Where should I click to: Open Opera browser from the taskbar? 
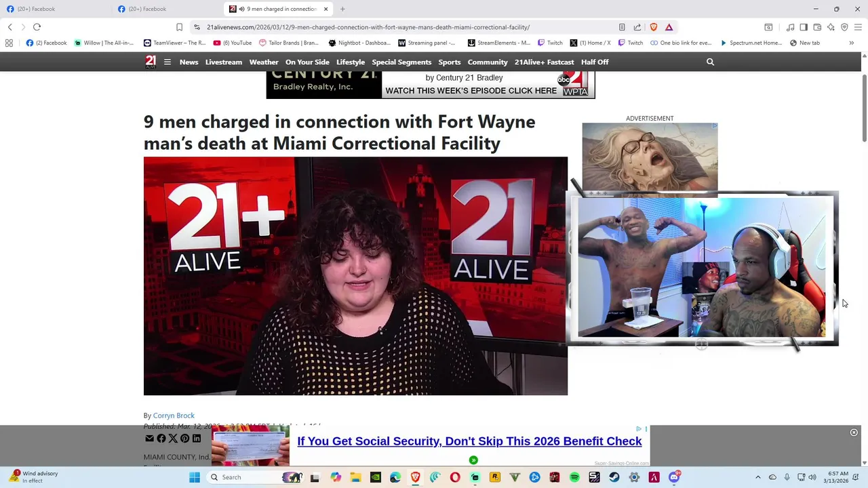coord(454,477)
